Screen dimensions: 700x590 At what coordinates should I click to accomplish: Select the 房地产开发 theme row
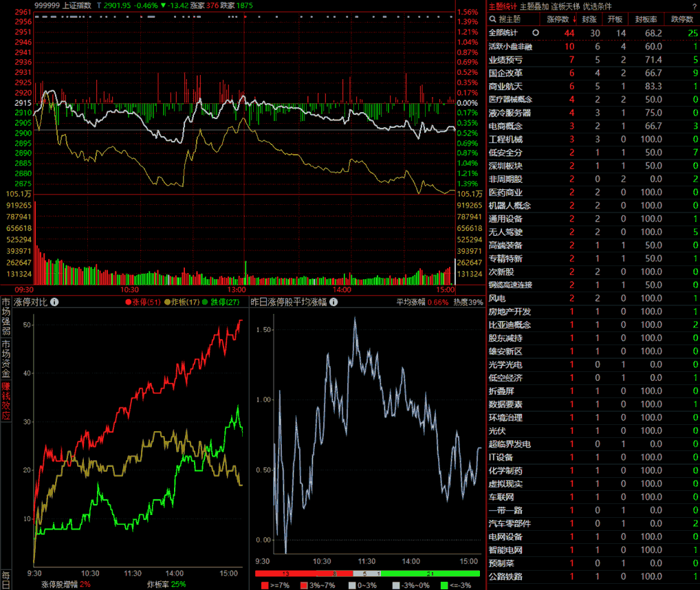tap(593, 312)
